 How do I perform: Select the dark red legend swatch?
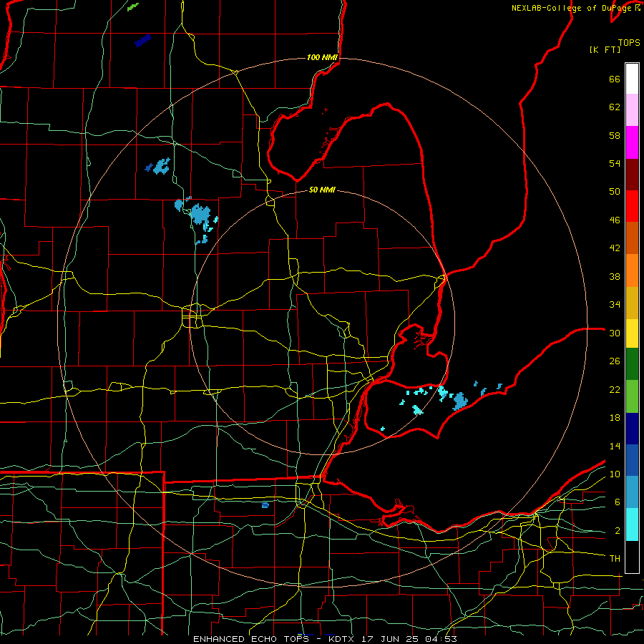(x=632, y=174)
